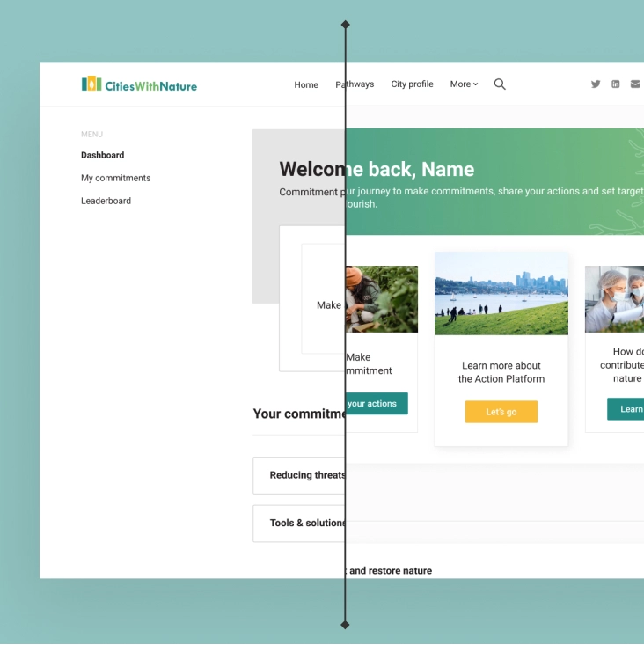Go to Home in top navigation
The image size is (644, 645).
306,84
